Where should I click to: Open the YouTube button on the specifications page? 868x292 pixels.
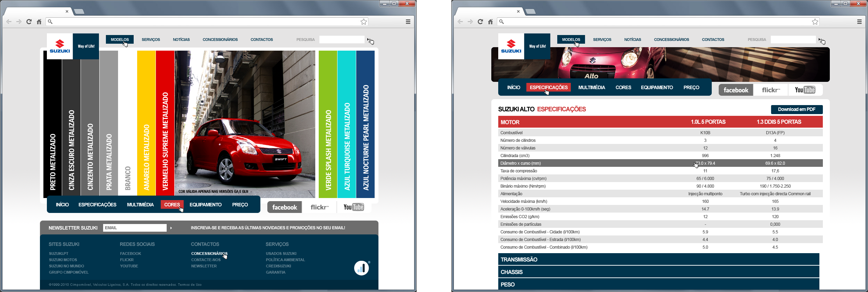pos(805,90)
